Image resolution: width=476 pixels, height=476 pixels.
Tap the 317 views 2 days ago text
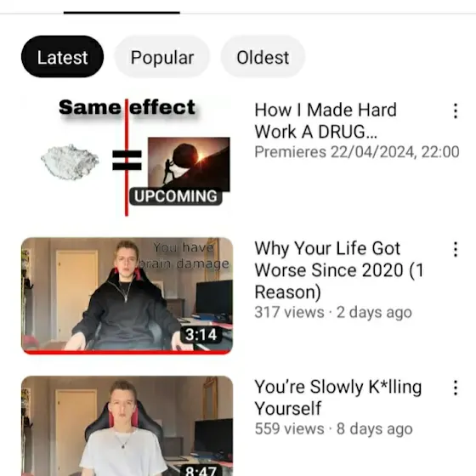(x=333, y=312)
